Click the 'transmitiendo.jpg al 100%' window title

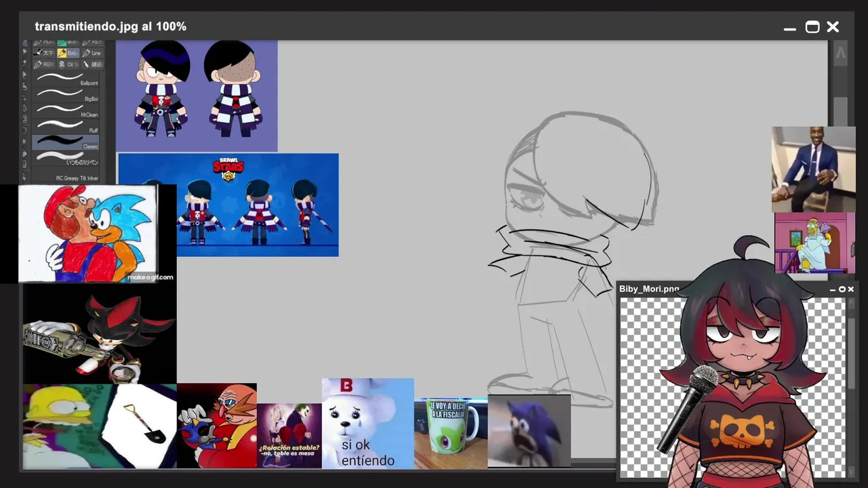pyautogui.click(x=111, y=26)
